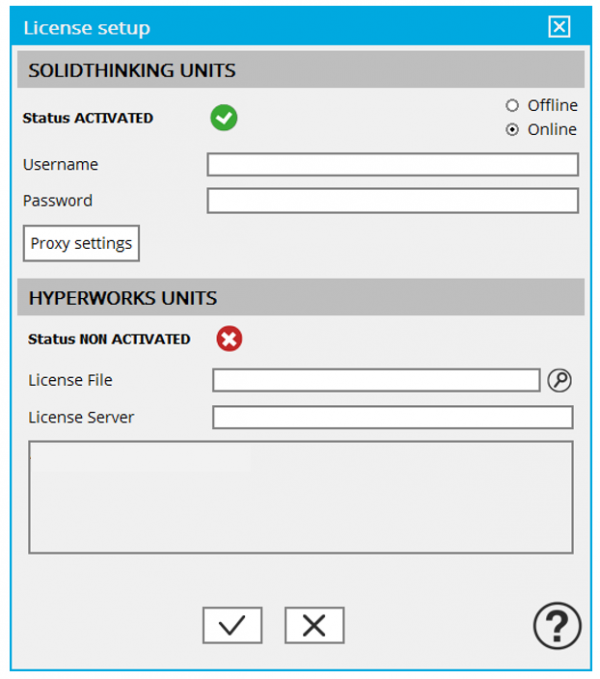Click the magnifier icon to browse license file
The height and width of the screenshot is (679, 600).
(x=559, y=381)
